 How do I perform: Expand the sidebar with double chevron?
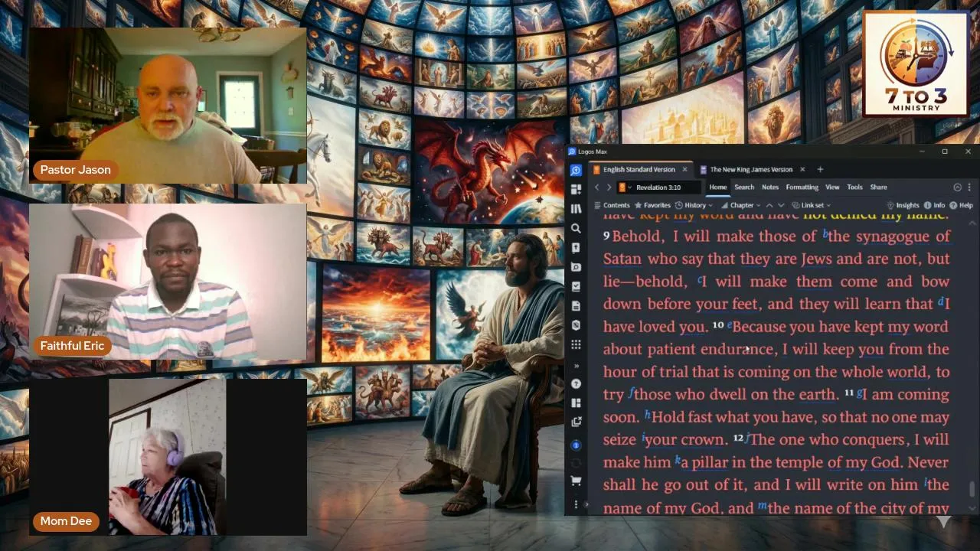click(576, 366)
